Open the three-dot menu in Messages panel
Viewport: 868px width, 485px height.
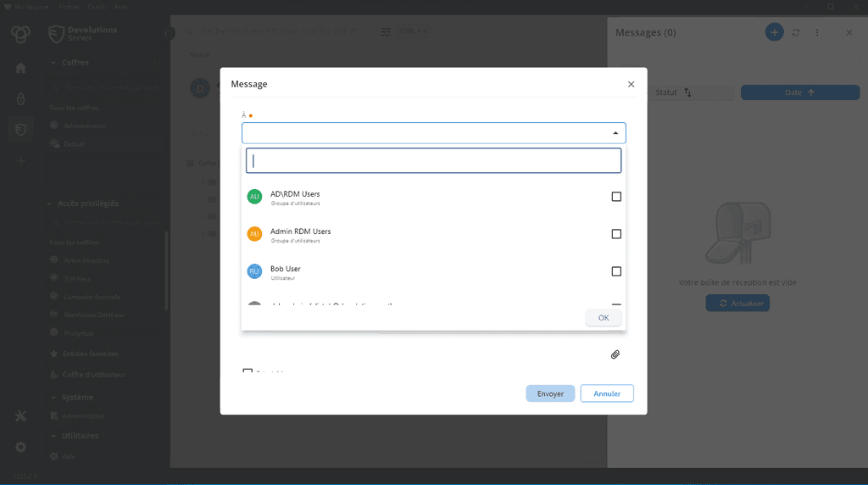[817, 32]
